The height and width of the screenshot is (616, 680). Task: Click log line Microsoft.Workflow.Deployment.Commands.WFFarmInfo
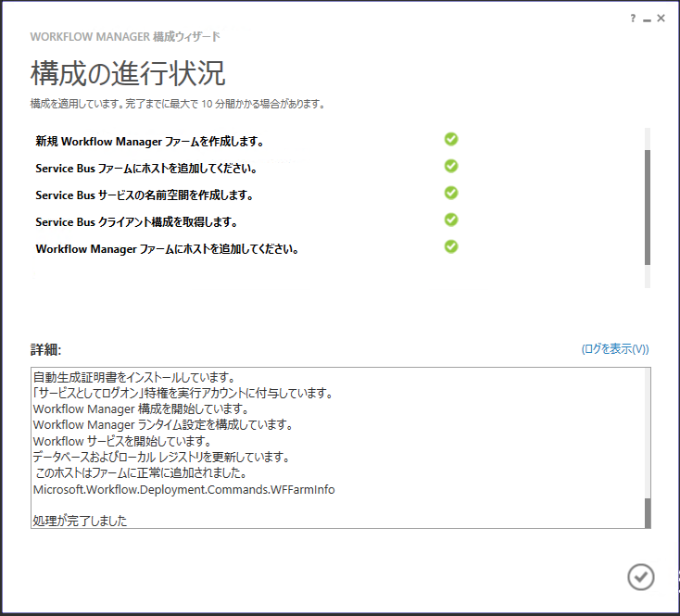183,489
